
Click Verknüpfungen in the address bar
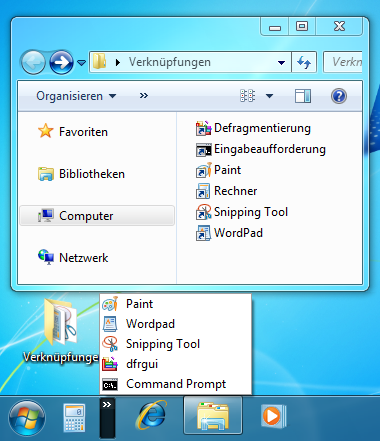click(x=170, y=62)
